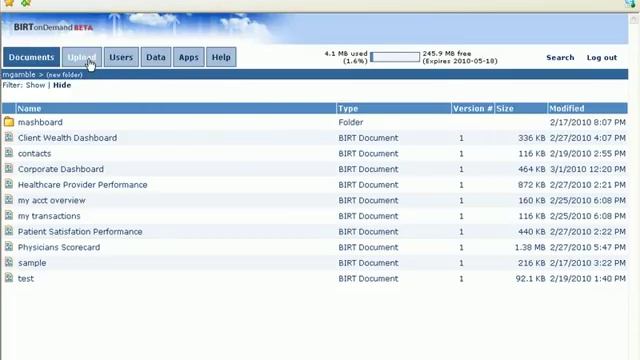Open the mashboard folder name
The width and height of the screenshot is (640, 360).
40,122
